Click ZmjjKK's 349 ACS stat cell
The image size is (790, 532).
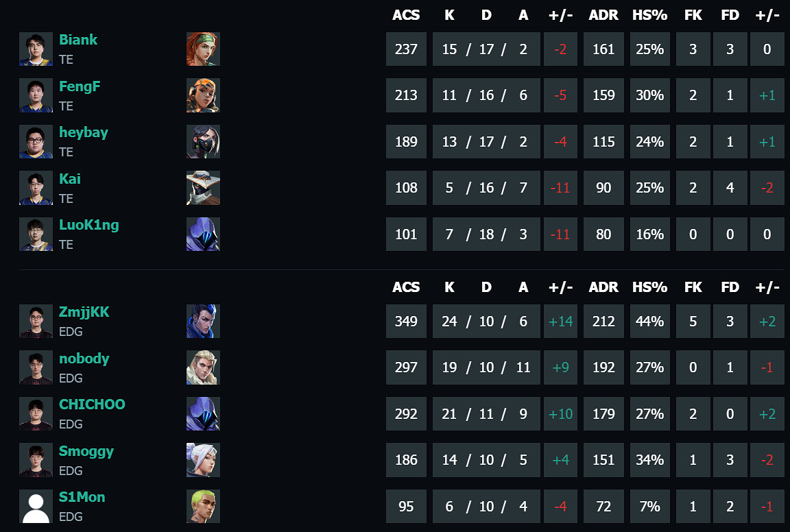point(406,322)
